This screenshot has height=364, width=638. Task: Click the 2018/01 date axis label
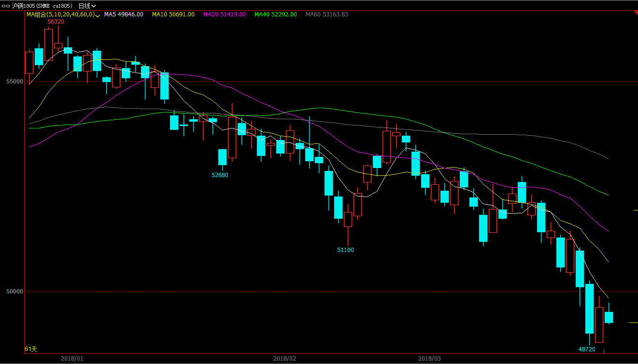tap(72, 359)
